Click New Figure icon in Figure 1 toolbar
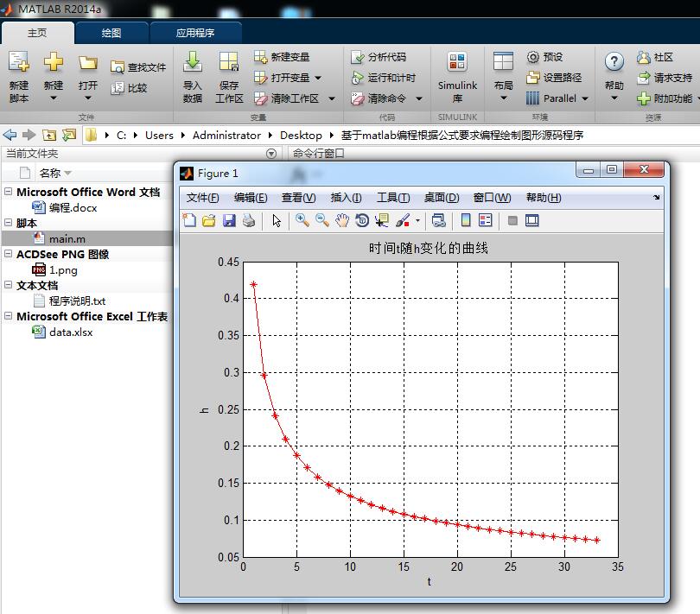 pos(189,220)
